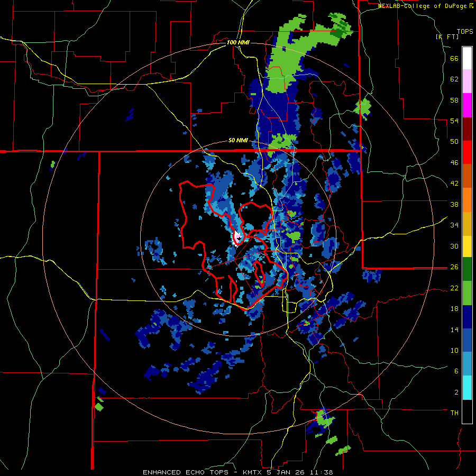Pick the sky blue legend swatch near 6
476x476 pixels.
[x=467, y=364]
